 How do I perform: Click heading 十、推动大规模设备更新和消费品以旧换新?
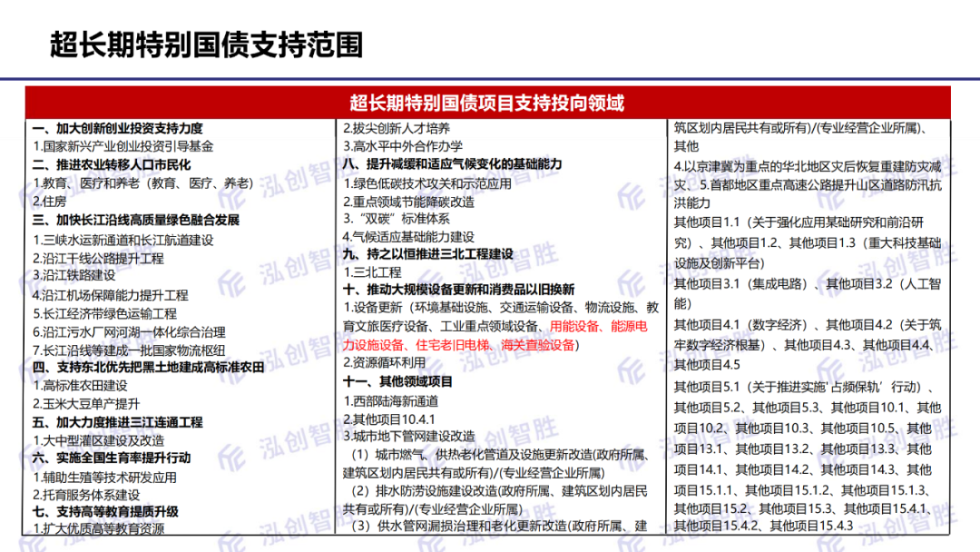458,290
